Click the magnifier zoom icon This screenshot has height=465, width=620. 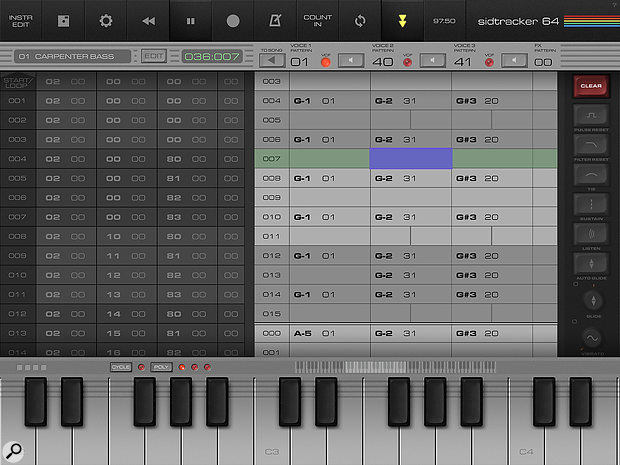(x=13, y=451)
